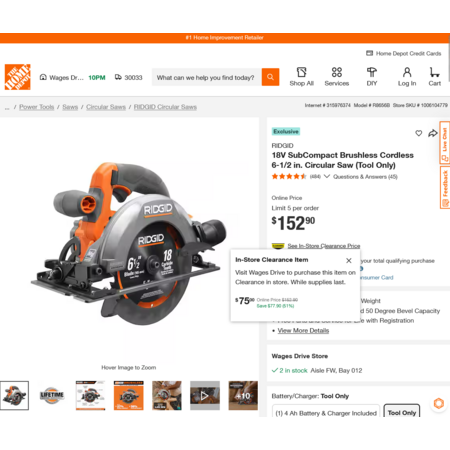Open the Services icon
The width and height of the screenshot is (450, 450).
(337, 72)
